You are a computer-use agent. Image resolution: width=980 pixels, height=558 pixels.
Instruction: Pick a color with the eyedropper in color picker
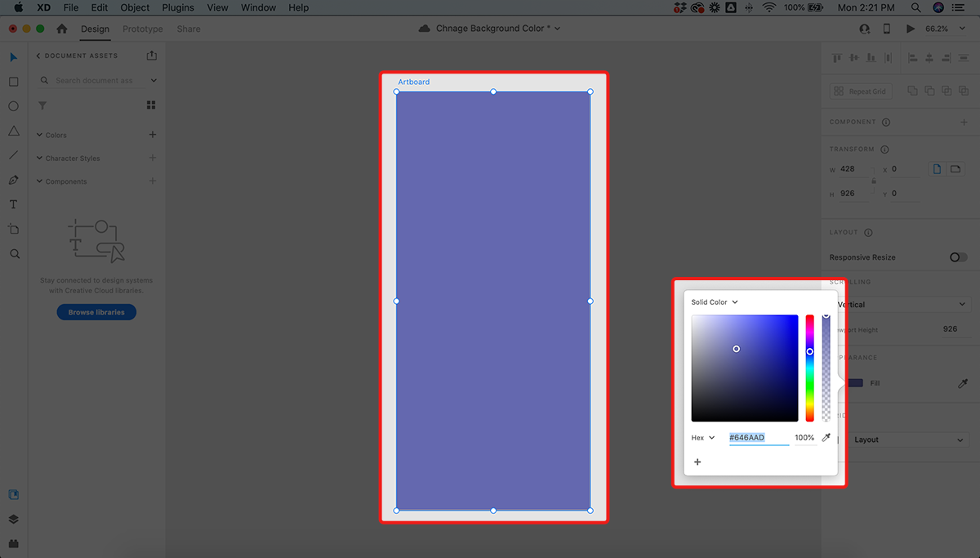tap(826, 438)
